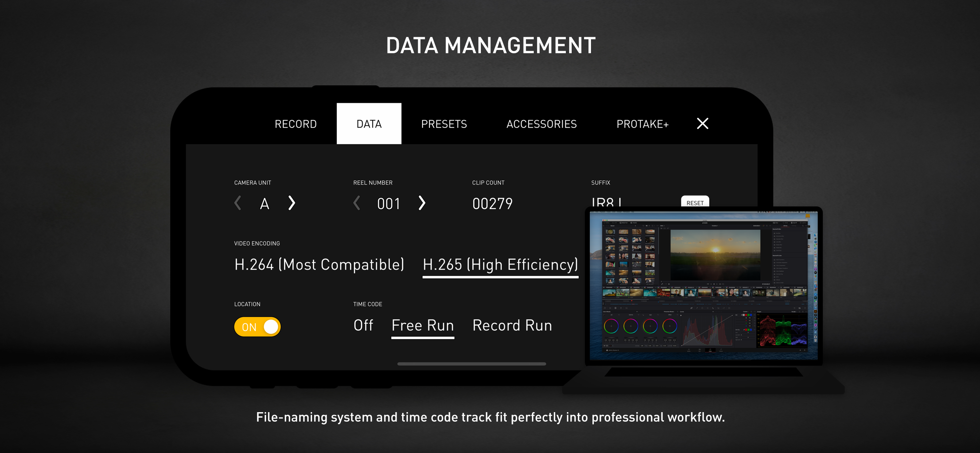Advance camera unit A with right chevron
Screen dimensions: 980x453
pyautogui.click(x=291, y=203)
